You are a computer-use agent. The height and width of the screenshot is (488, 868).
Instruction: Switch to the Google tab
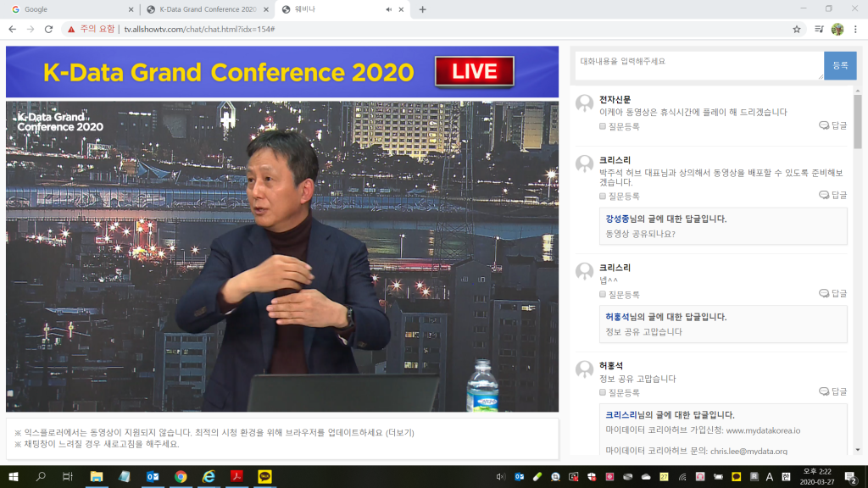71,9
